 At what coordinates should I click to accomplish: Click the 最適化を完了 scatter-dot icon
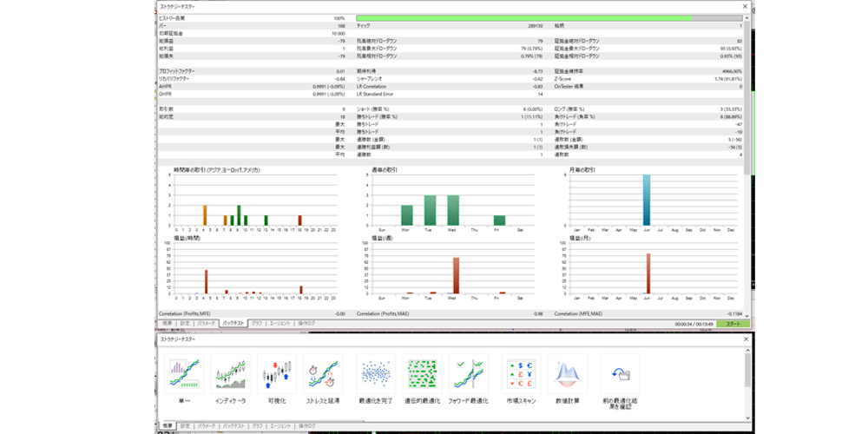pyautogui.click(x=375, y=375)
